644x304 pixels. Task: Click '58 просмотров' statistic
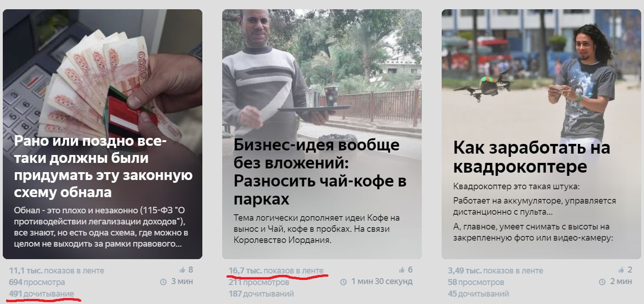click(476, 282)
